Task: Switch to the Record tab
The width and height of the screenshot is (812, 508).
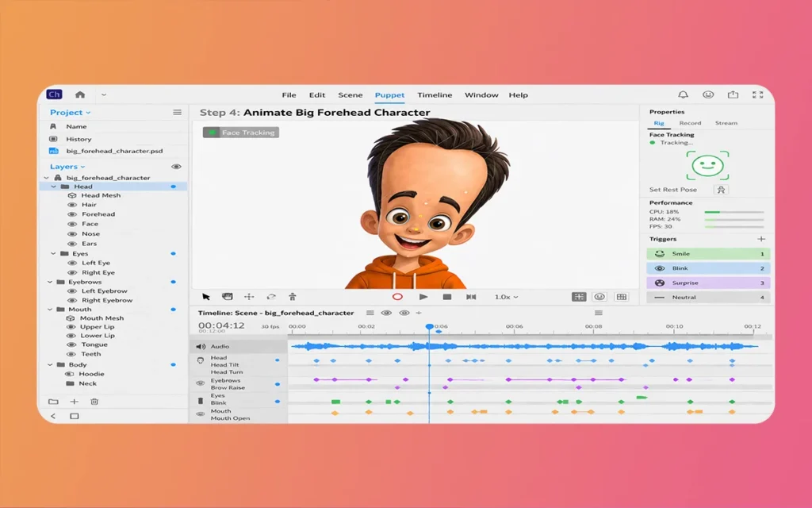Action: click(690, 123)
